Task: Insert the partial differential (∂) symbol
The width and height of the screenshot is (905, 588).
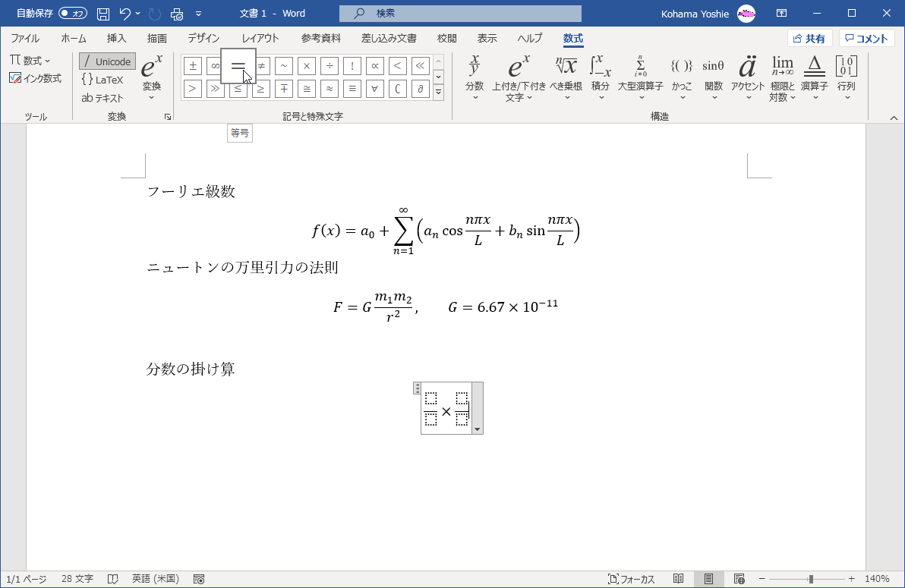Action: click(x=420, y=89)
